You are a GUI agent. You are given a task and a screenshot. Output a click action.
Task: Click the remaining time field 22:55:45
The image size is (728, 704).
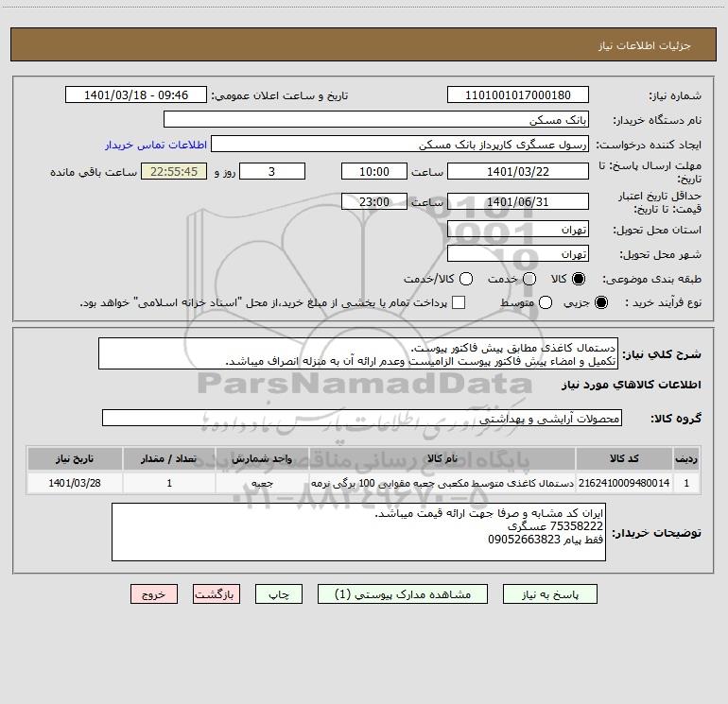click(174, 171)
